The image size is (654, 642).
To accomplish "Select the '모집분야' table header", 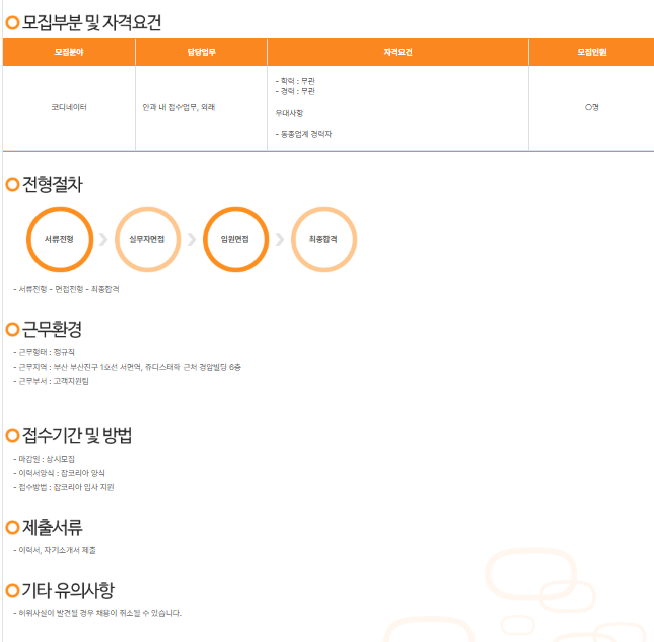I will [69, 52].
